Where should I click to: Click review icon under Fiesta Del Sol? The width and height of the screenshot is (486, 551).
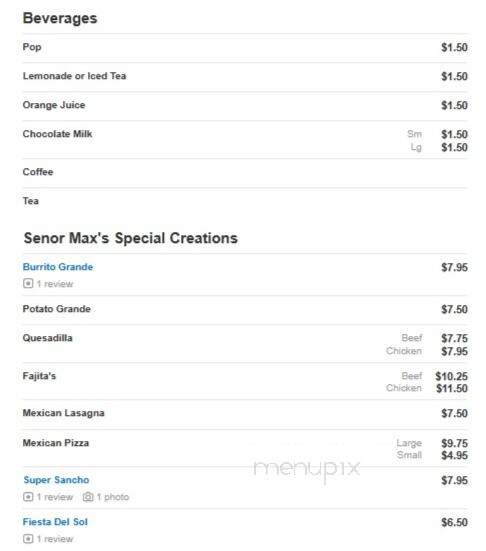click(x=28, y=538)
